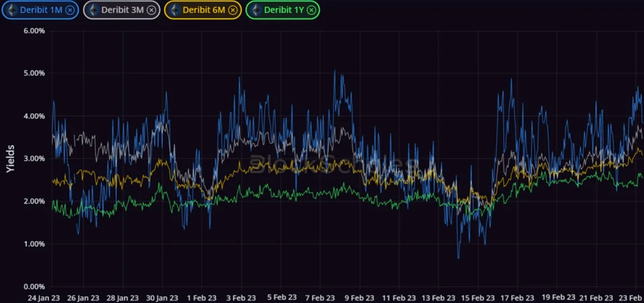Click the 2.00% y-axis label

33,201
